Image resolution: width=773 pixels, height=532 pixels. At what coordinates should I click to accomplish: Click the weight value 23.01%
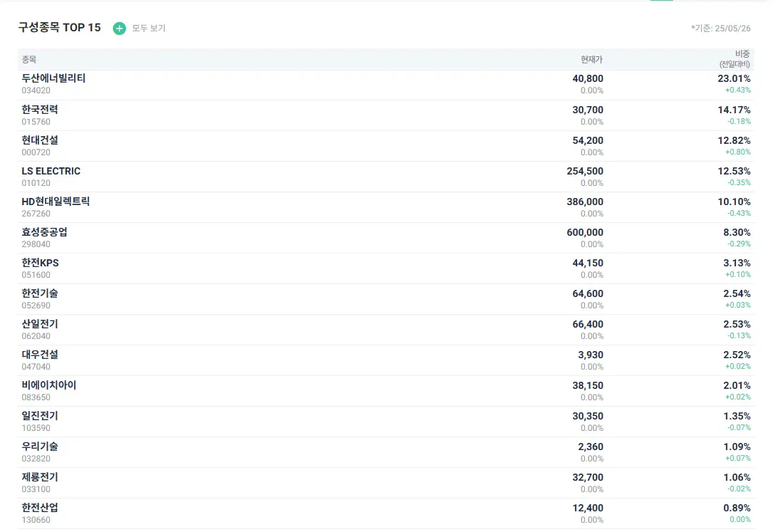[734, 78]
